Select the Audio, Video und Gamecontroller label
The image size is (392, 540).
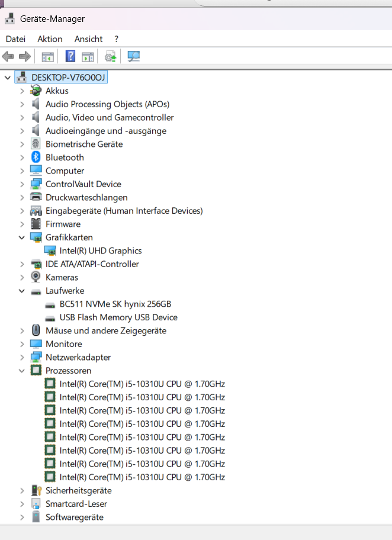pos(110,117)
